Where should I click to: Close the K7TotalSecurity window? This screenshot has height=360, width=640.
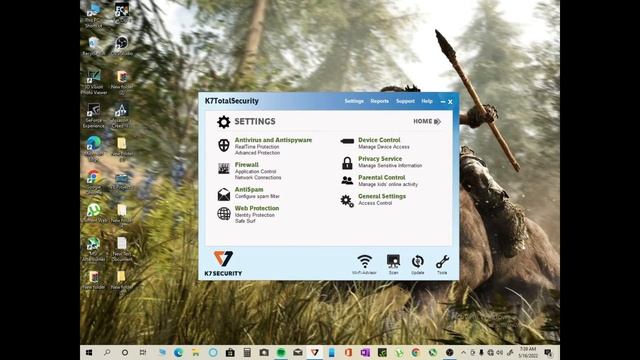(450, 102)
